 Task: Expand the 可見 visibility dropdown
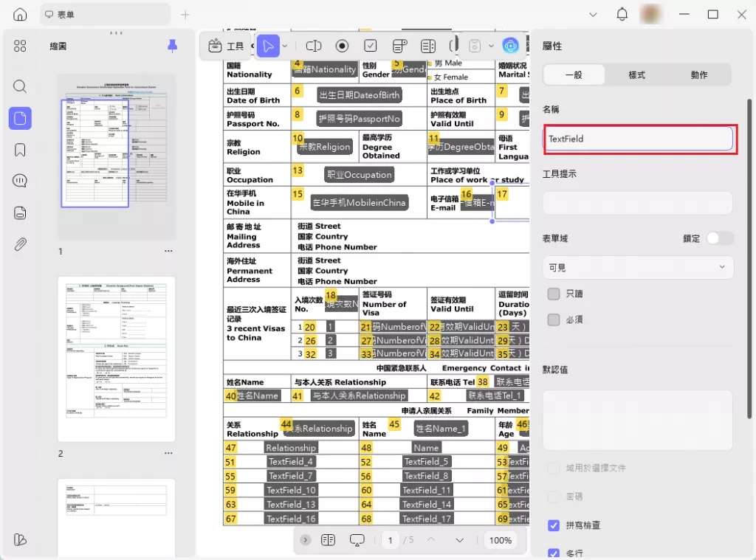pos(638,267)
